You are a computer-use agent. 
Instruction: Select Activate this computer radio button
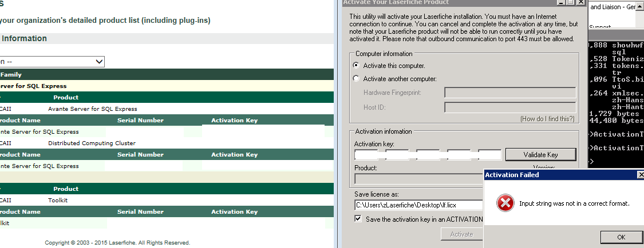click(356, 65)
